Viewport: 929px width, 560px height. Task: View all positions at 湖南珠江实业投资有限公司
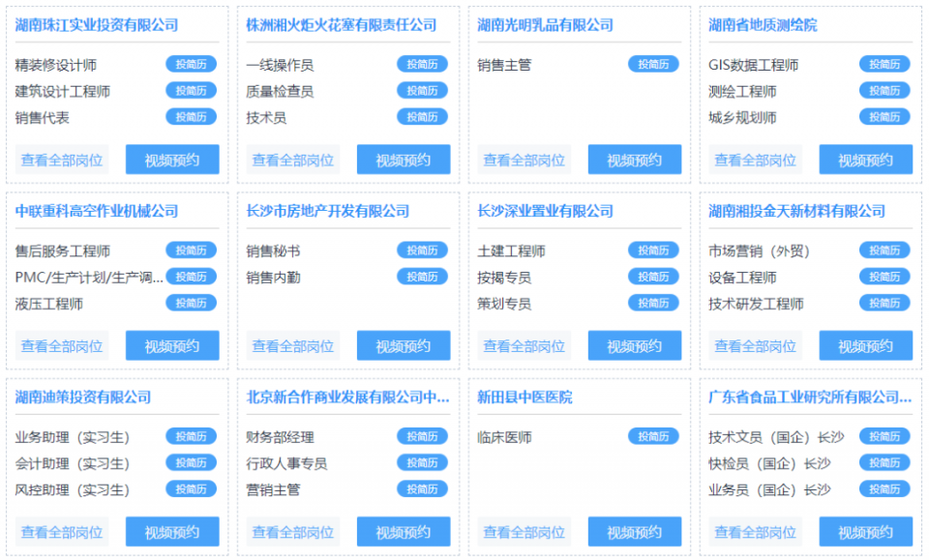(x=62, y=160)
